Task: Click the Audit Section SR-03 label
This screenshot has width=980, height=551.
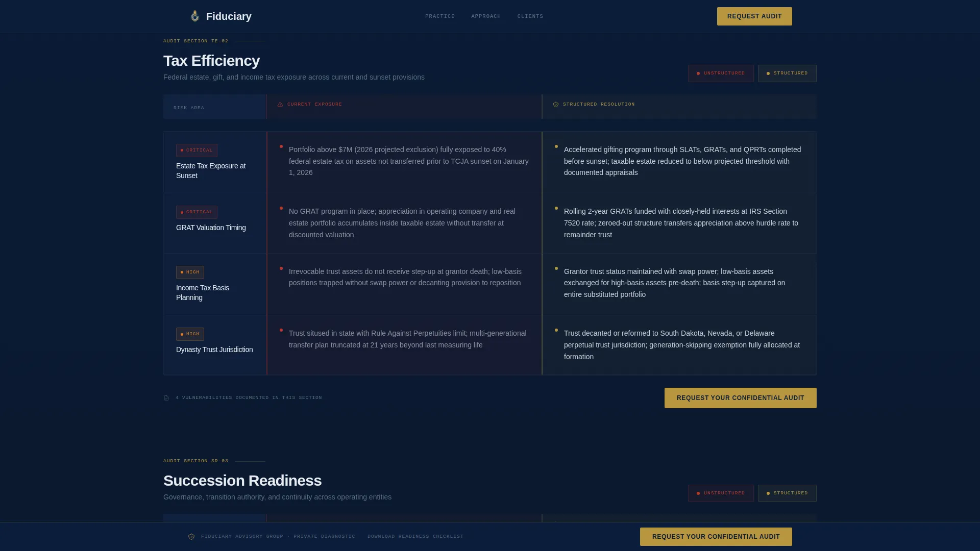Action: pos(196,461)
